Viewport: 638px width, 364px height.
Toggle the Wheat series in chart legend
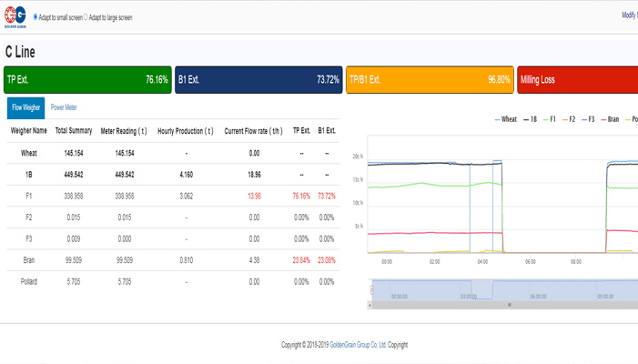tap(505, 119)
